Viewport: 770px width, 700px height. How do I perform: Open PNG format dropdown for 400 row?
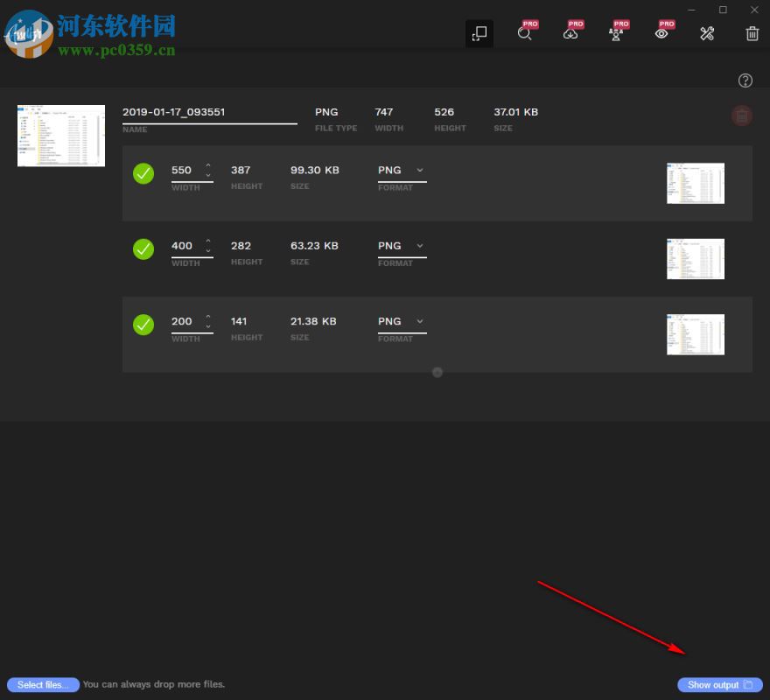pos(402,246)
